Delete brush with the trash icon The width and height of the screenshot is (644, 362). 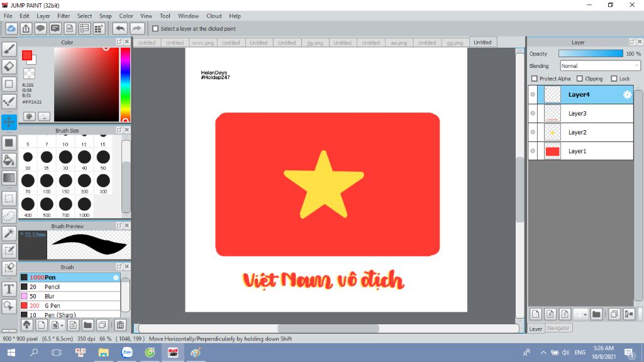120,325
